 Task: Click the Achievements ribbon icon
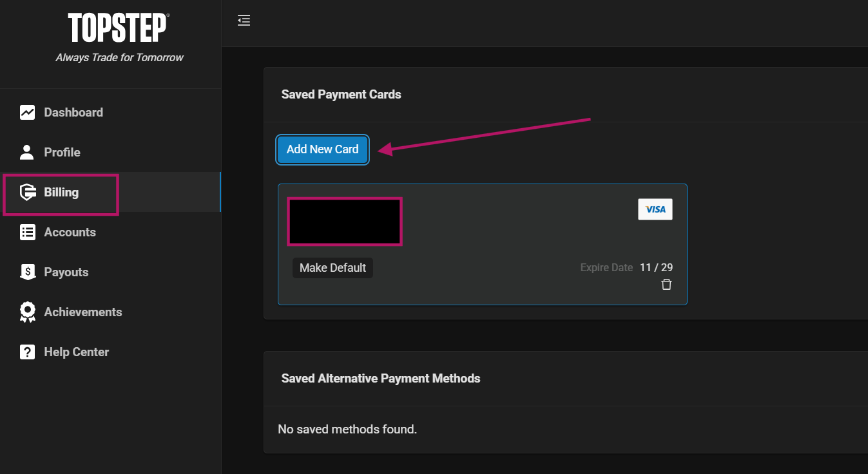[27, 312]
